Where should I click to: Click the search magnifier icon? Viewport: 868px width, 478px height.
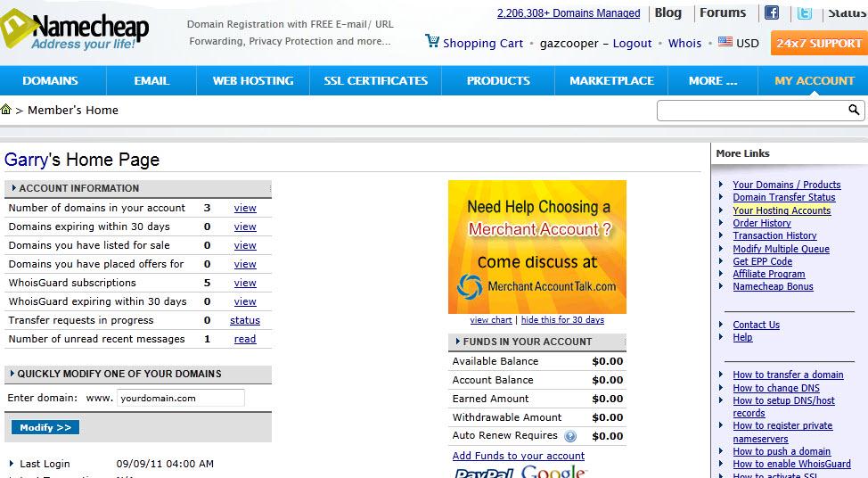tap(854, 111)
